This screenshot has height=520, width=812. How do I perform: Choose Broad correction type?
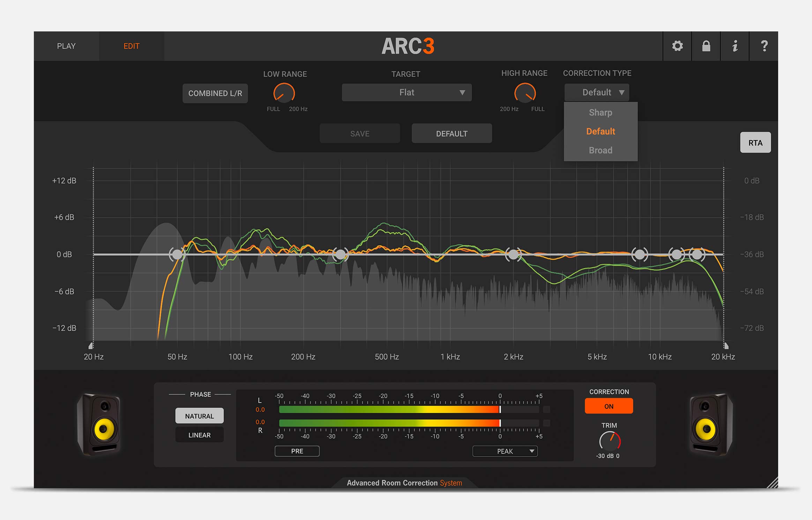(601, 150)
